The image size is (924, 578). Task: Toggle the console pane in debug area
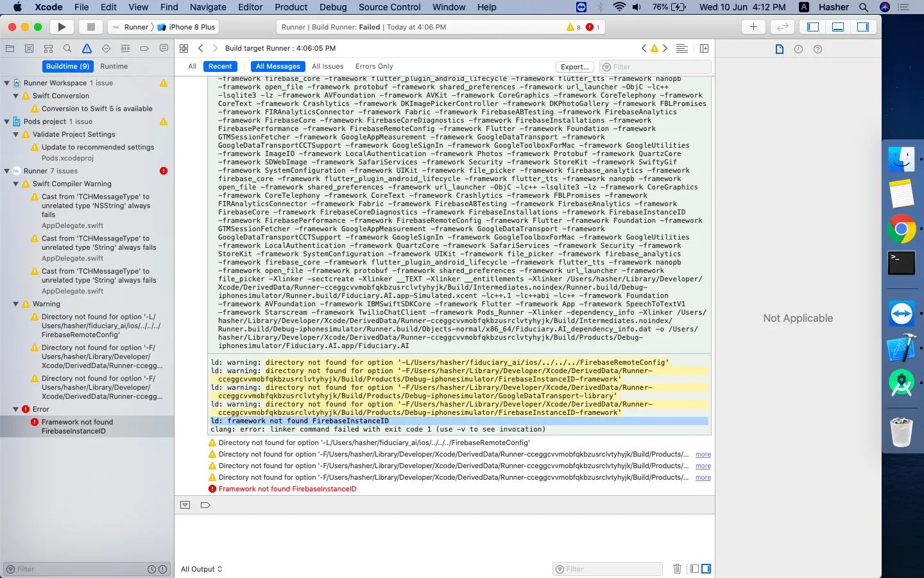pyautogui.click(x=706, y=568)
